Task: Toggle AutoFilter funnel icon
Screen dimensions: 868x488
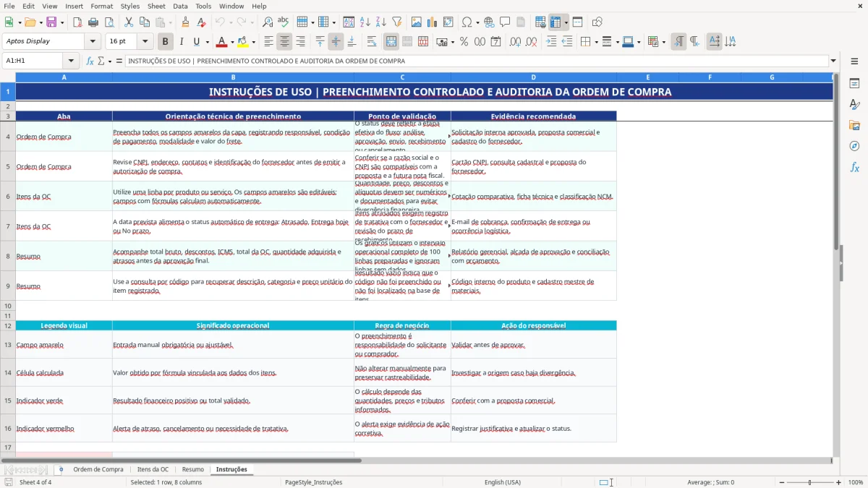Action: tap(396, 22)
